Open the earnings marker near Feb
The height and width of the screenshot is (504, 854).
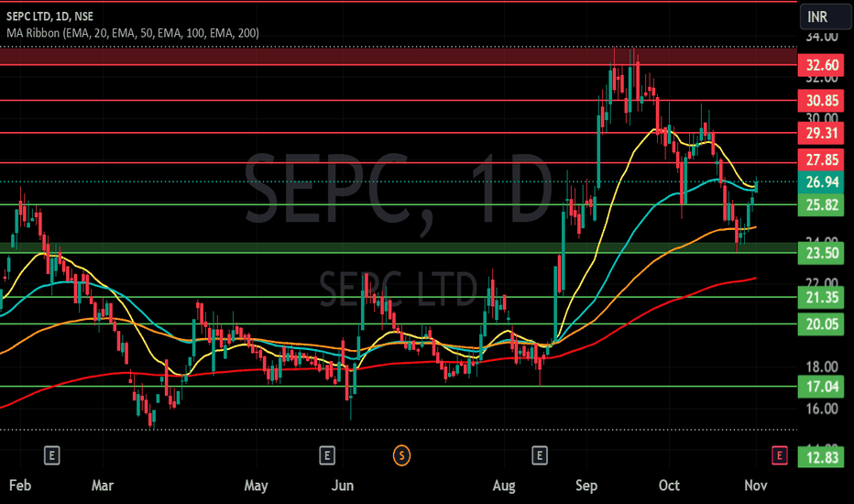point(51,455)
